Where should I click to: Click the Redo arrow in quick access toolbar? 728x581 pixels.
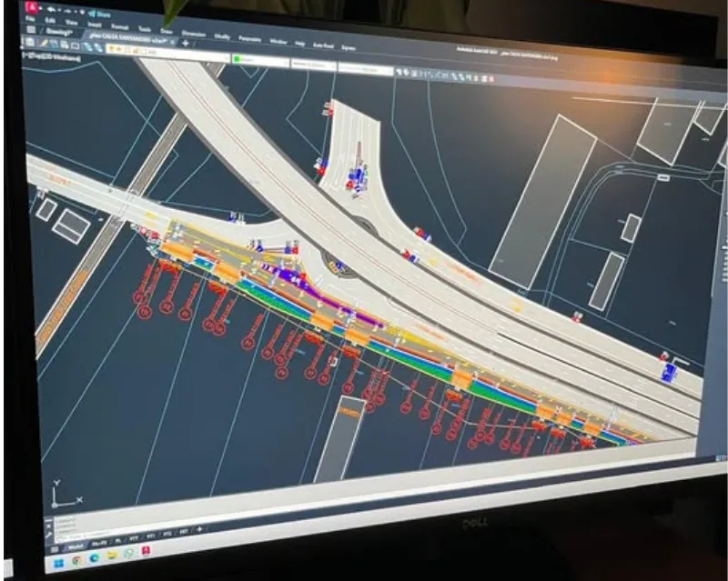click(67, 10)
